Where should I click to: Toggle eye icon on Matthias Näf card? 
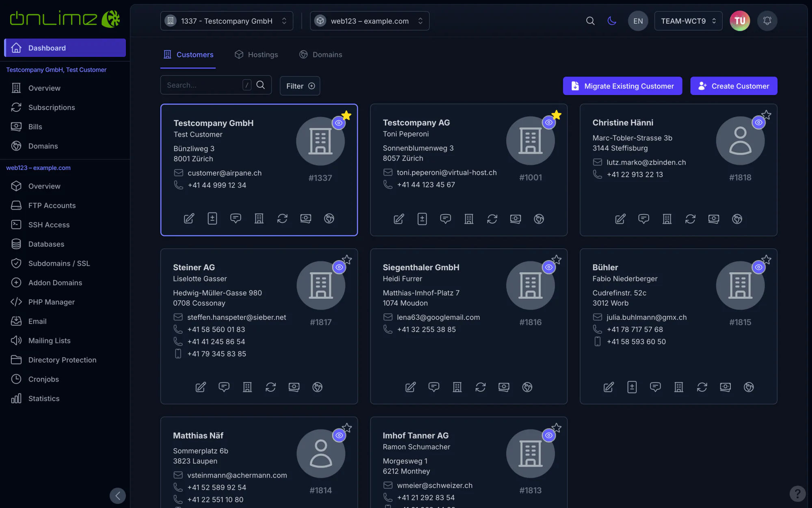tap(339, 435)
